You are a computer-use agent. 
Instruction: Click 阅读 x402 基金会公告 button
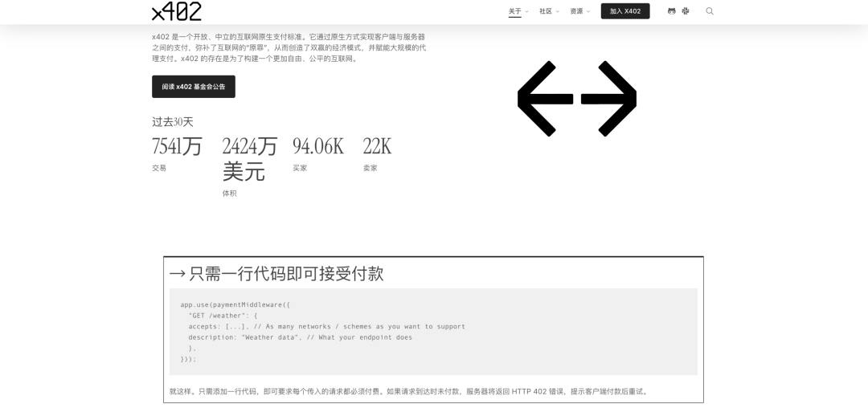click(x=194, y=87)
